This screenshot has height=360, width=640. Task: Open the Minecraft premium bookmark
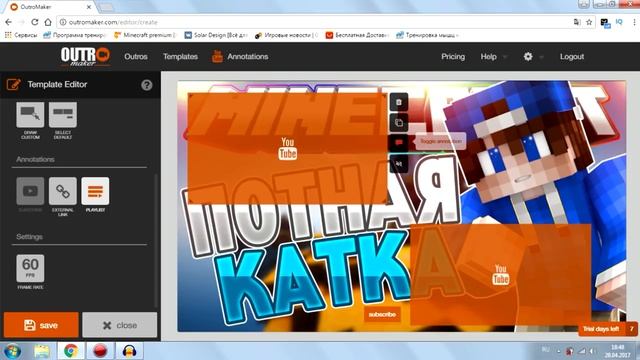coord(146,35)
